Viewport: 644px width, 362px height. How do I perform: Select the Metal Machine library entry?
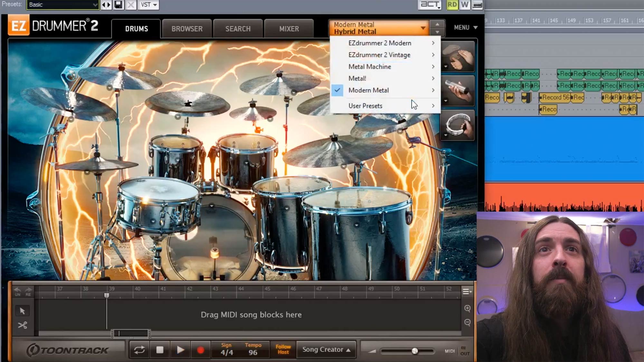pos(385,67)
